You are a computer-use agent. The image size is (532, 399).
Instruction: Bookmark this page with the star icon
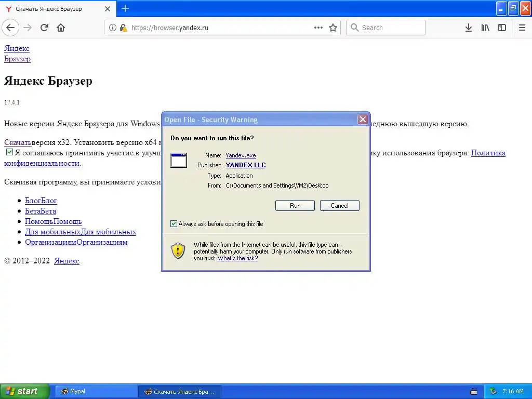coord(333,28)
